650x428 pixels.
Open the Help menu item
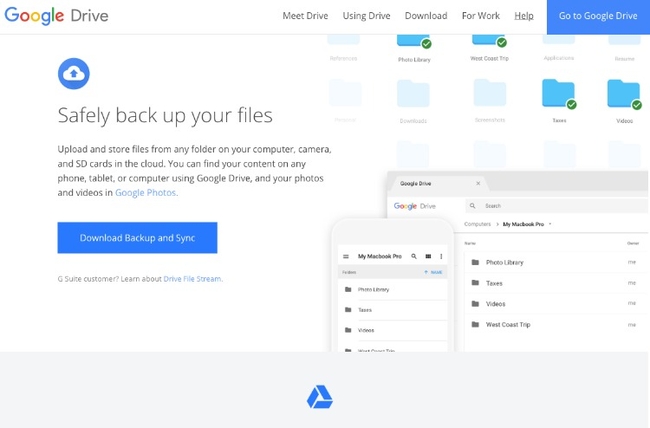click(524, 16)
